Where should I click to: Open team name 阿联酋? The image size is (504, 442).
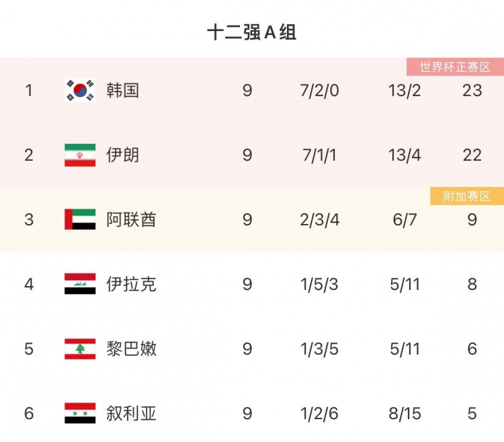[131, 220]
